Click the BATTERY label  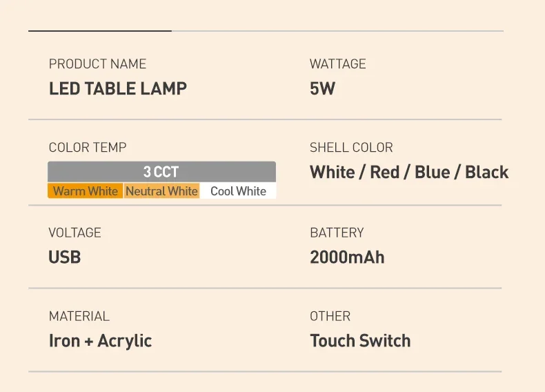(x=337, y=233)
